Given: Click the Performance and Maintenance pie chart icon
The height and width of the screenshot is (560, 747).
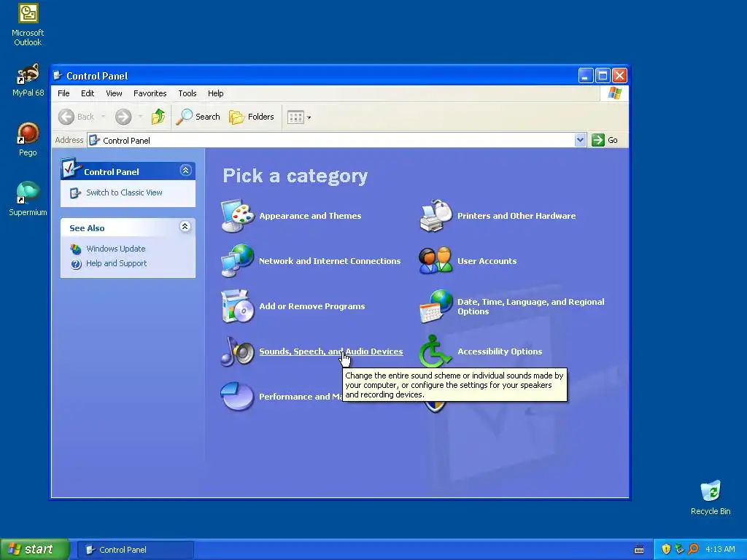Looking at the screenshot, I should 237,396.
